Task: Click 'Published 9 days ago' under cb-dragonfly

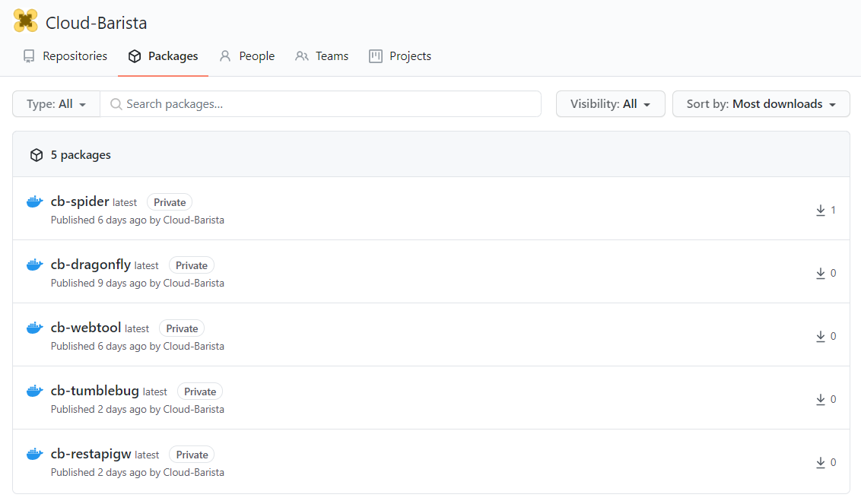Action: 98,284
